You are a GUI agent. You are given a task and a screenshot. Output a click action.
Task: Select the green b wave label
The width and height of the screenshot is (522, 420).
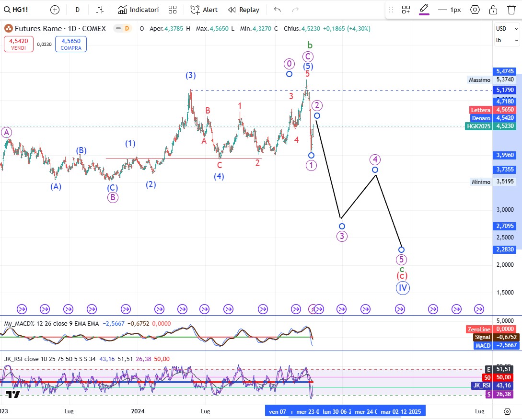[310, 45]
